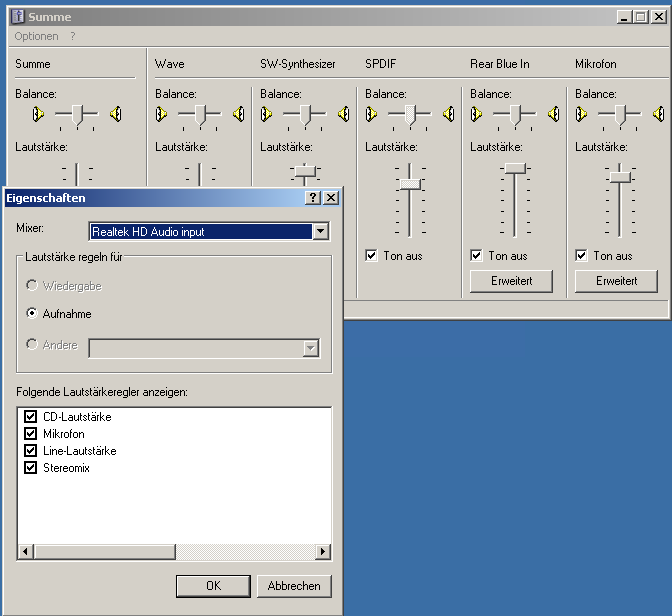The image size is (672, 616).
Task: Click the right arrow of the list scrollbar
Action: click(323, 552)
